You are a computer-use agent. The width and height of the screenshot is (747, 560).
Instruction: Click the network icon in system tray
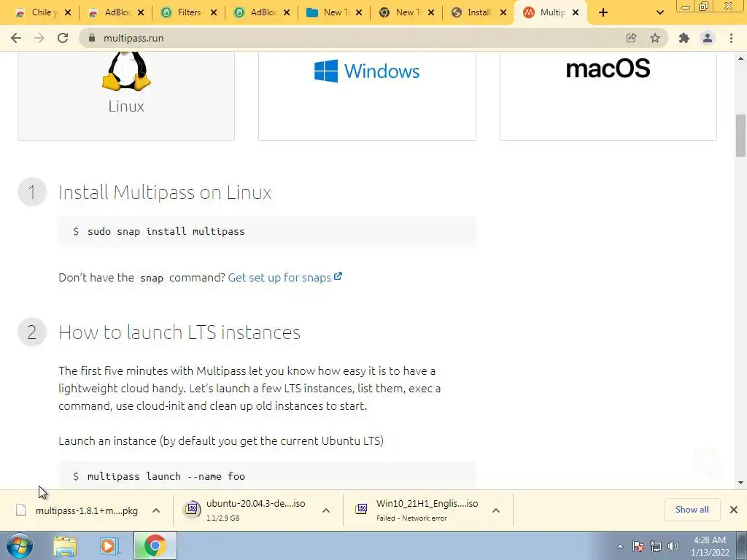pyautogui.click(x=656, y=546)
